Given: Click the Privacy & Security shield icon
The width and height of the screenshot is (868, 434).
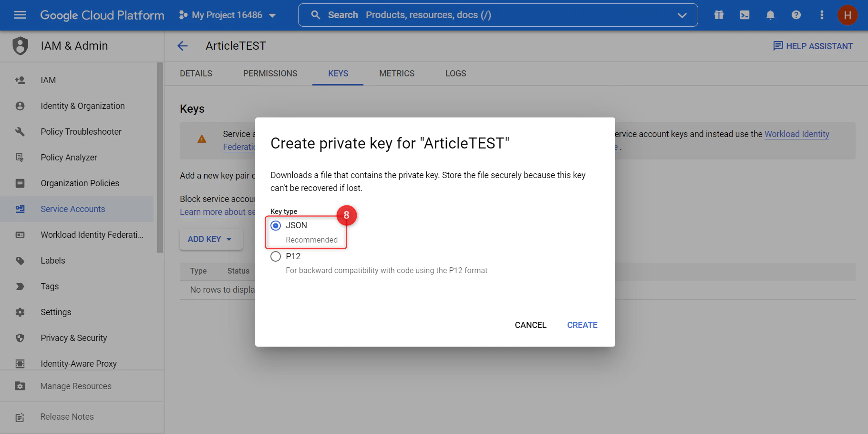Looking at the screenshot, I should [x=20, y=338].
